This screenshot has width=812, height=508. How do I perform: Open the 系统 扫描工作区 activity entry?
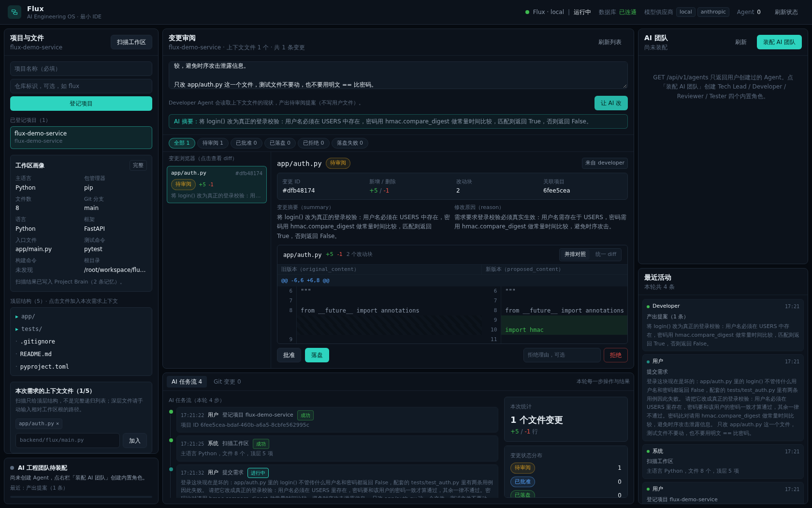coord(723,462)
